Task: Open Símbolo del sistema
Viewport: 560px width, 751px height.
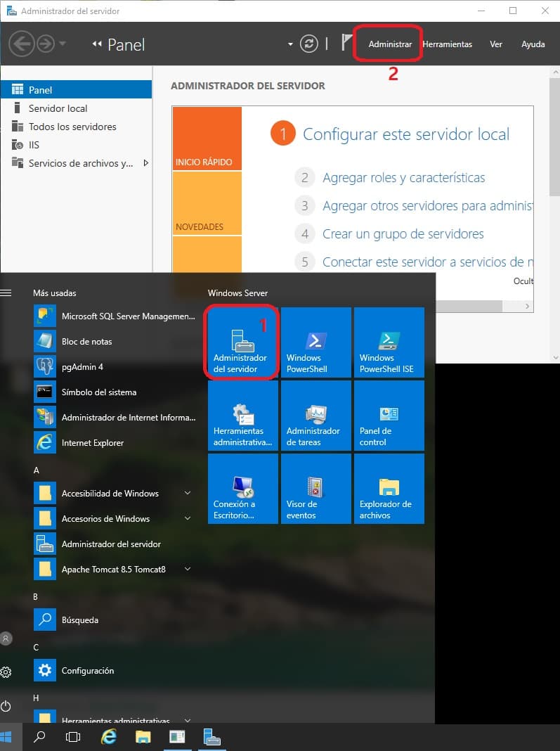Action: (115, 392)
